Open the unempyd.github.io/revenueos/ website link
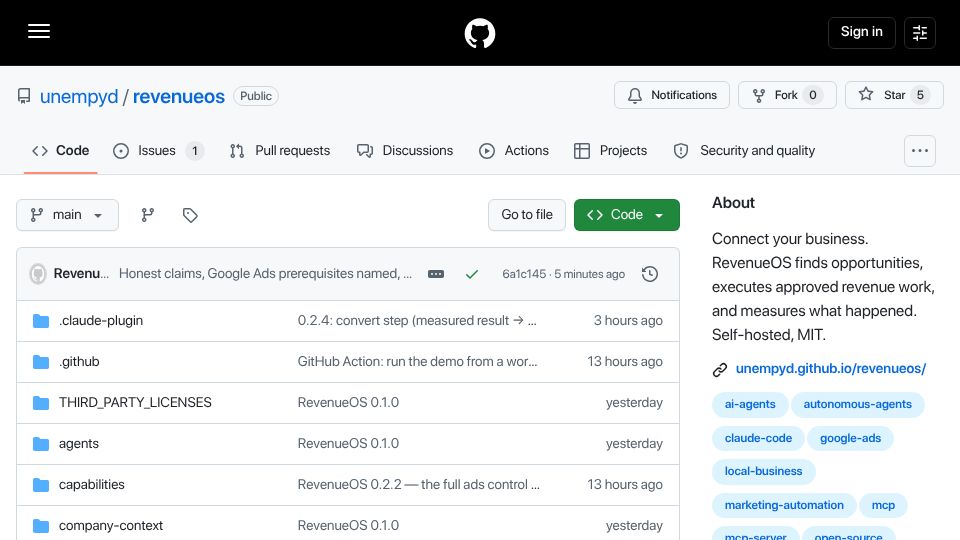The height and width of the screenshot is (540, 960). 830,369
